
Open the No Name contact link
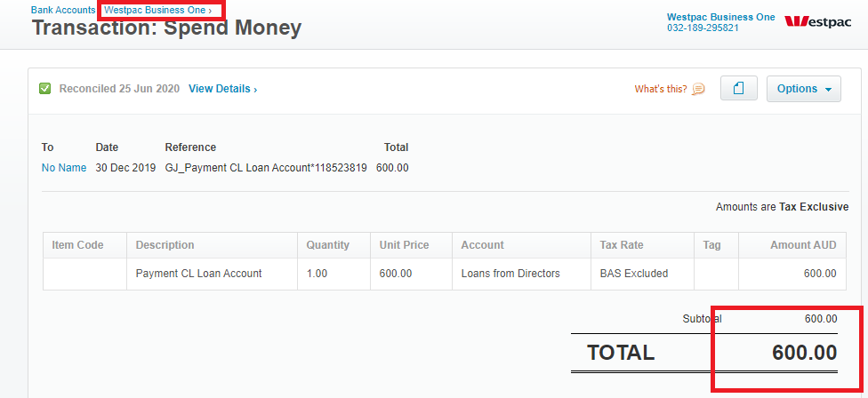[x=64, y=168]
